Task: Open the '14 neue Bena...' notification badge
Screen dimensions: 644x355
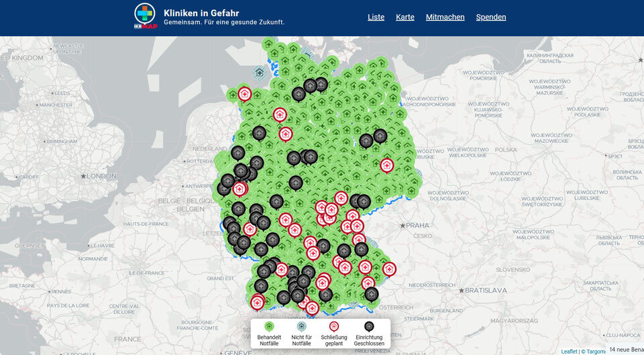Action: pos(625,349)
